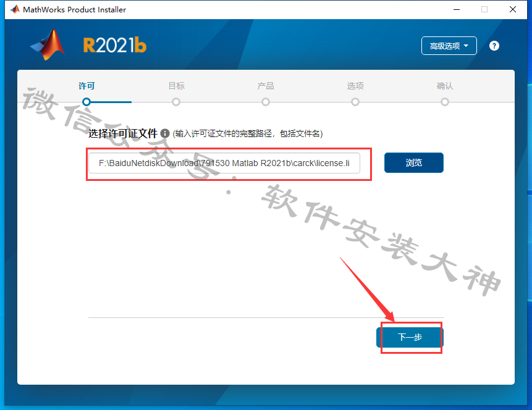Viewport: 532px width, 410px height.
Task: Close the MathWorks Product Installer window
Action: point(513,9)
